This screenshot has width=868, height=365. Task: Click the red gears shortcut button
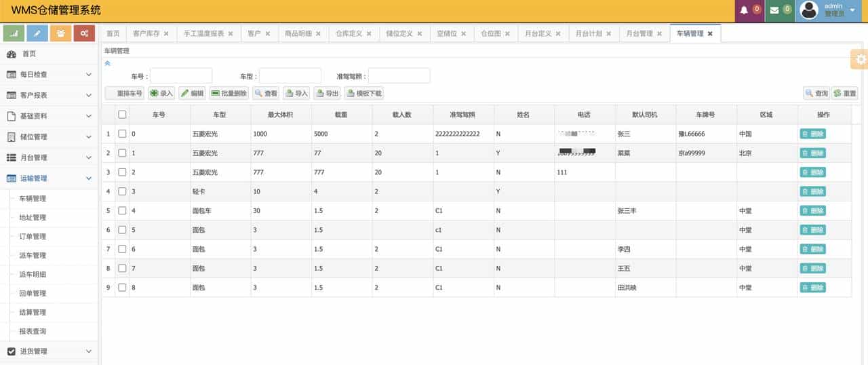(x=84, y=33)
